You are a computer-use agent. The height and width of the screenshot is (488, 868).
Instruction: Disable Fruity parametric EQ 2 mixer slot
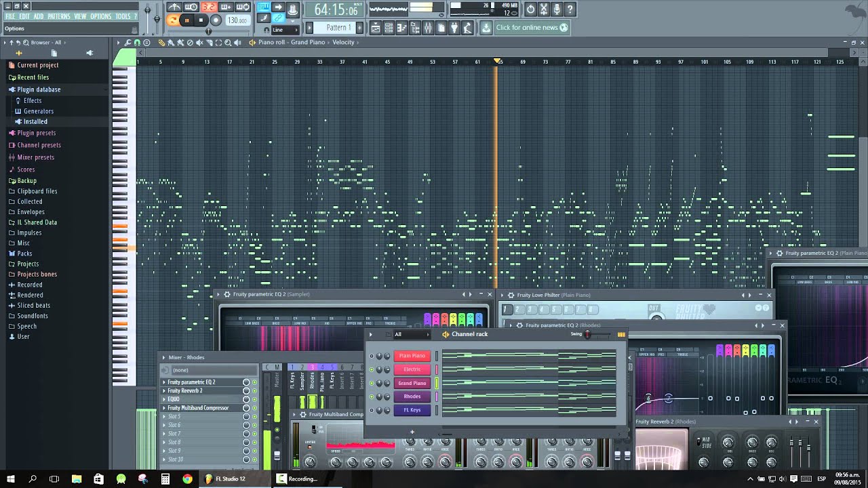pyautogui.click(x=254, y=382)
